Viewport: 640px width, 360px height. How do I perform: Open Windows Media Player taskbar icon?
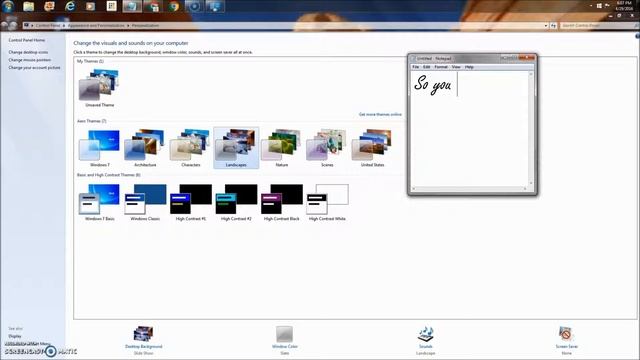tap(91, 6)
